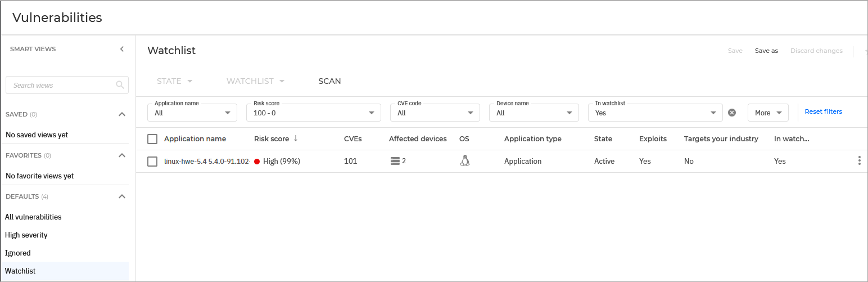Screen dimensions: 868x282
Task: Collapse the Defaults section
Action: (122, 196)
